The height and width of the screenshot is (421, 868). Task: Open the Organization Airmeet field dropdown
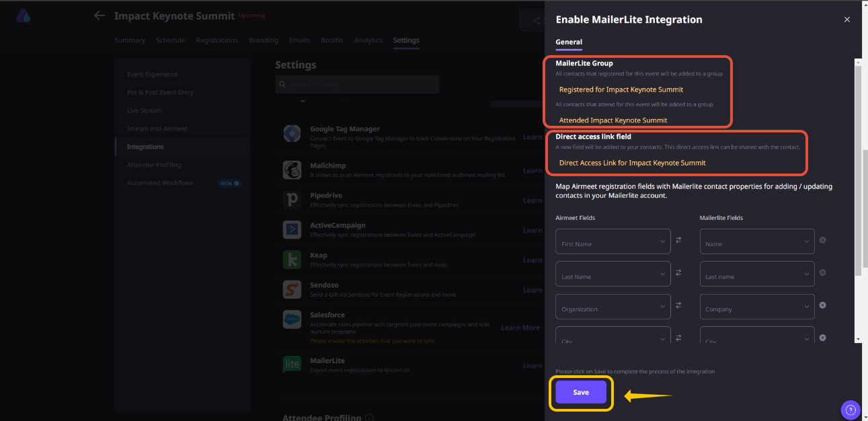613,307
